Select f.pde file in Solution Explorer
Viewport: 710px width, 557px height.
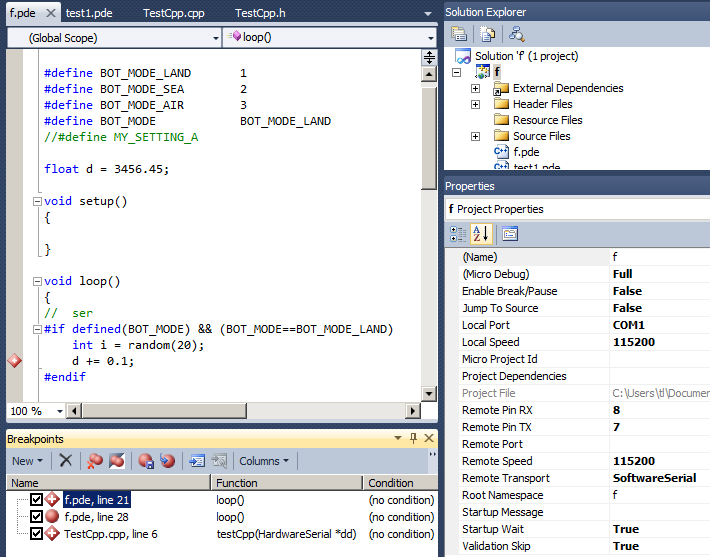[526, 152]
